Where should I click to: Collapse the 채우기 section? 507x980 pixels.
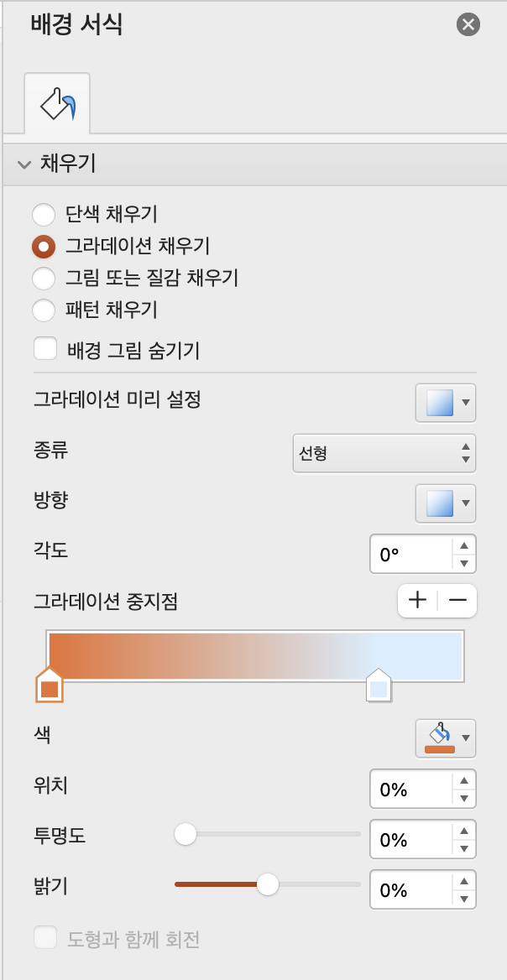tap(25, 165)
